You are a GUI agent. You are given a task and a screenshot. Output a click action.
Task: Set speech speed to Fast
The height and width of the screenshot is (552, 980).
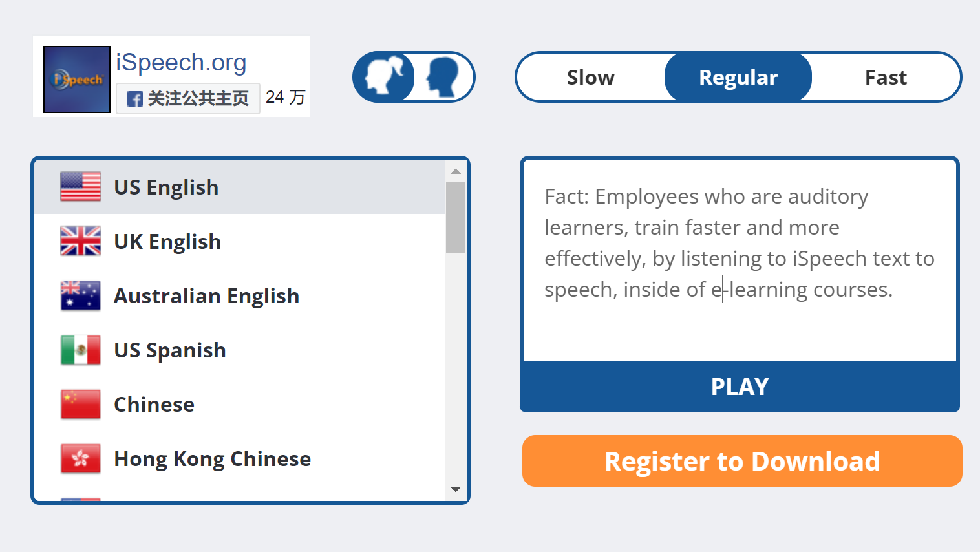pos(885,78)
